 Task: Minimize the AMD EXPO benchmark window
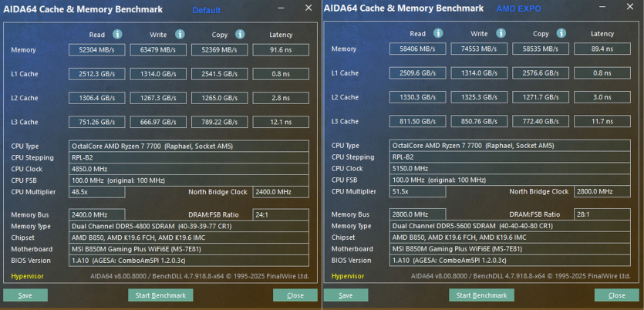tap(603, 8)
